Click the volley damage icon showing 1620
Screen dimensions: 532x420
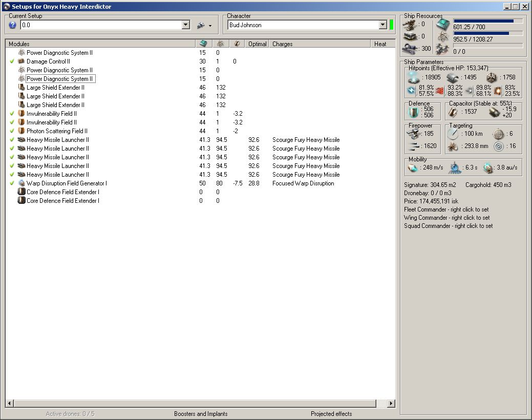(x=414, y=146)
